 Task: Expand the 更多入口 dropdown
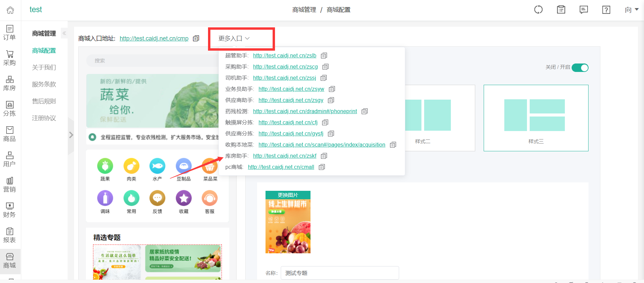click(234, 38)
